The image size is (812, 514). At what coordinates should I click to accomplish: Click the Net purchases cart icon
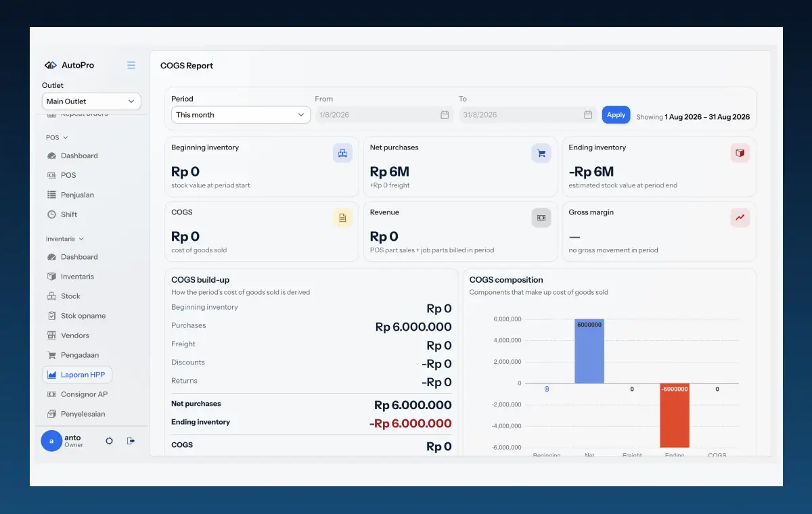pyautogui.click(x=541, y=153)
